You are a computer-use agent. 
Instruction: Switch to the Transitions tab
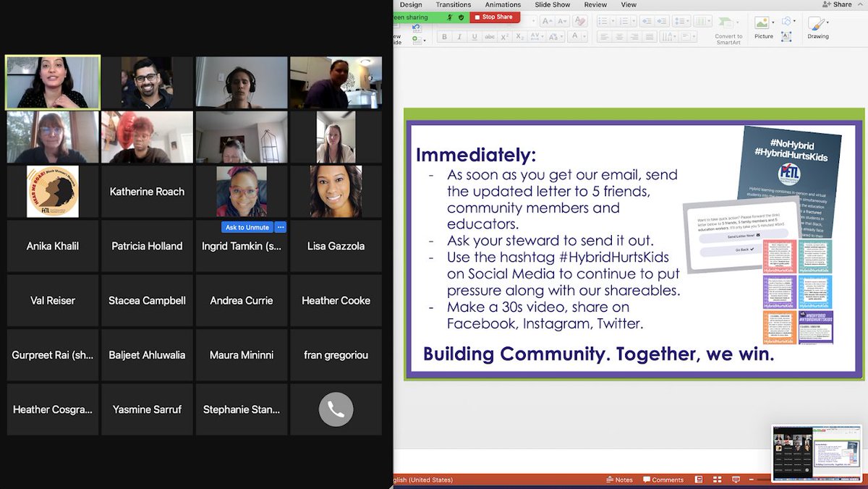pyautogui.click(x=453, y=4)
